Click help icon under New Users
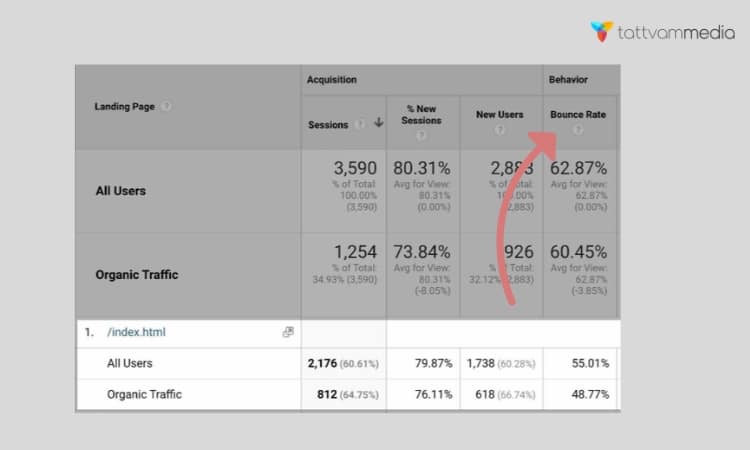Viewport: 750px width, 450px height. coord(499,129)
